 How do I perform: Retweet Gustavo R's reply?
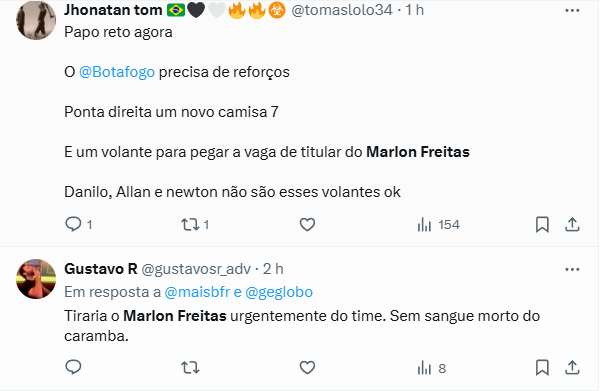190,367
